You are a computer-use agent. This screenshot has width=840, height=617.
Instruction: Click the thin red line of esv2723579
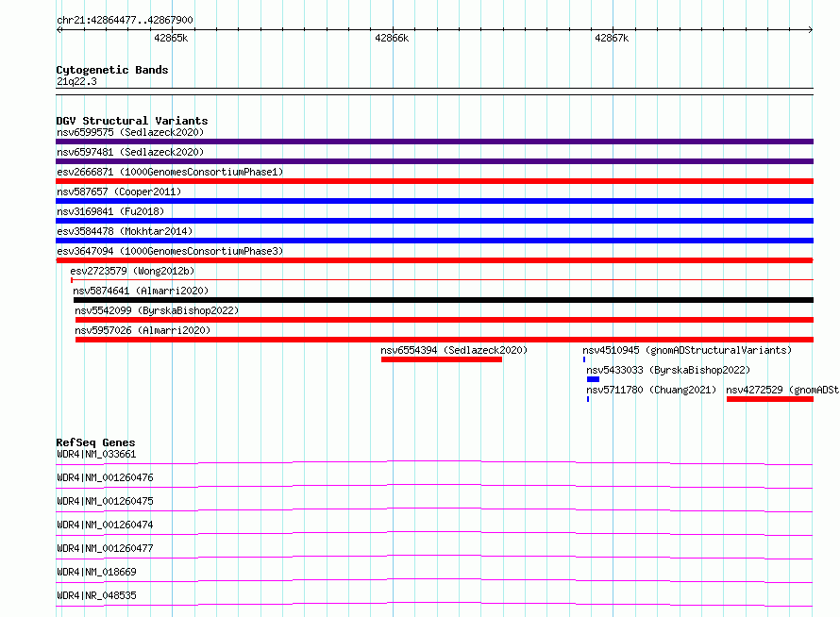tap(442, 279)
